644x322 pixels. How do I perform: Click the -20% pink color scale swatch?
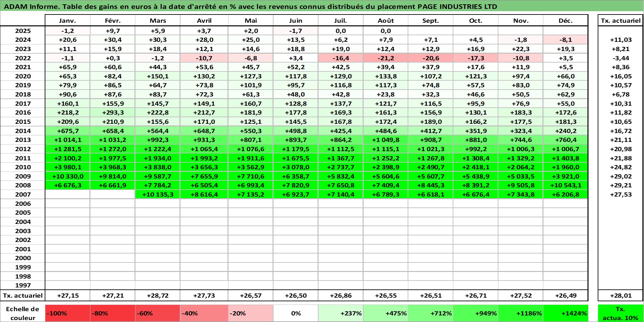(x=251, y=313)
